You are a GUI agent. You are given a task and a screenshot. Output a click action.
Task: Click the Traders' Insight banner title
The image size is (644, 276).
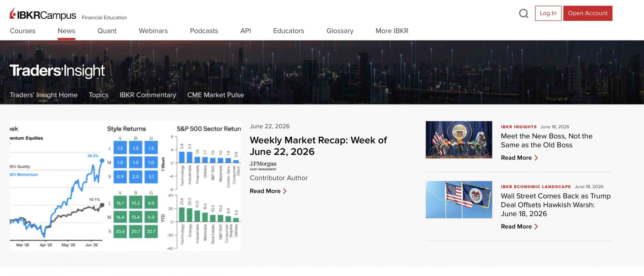pyautogui.click(x=57, y=71)
